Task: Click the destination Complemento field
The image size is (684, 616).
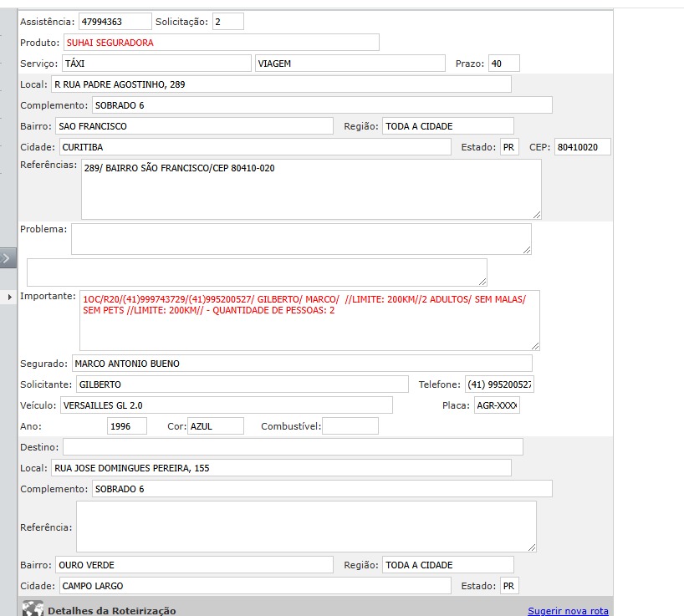Action: [x=323, y=489]
